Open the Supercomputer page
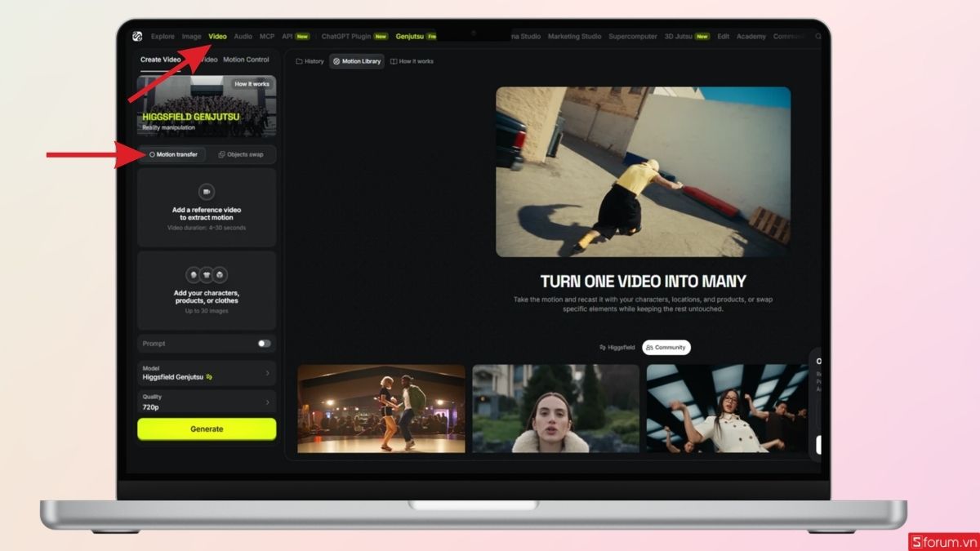 tap(633, 37)
